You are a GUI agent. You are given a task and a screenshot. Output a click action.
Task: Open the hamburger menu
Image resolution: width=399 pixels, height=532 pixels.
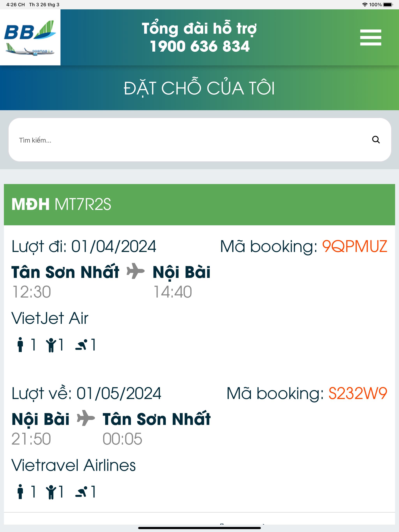coord(370,38)
